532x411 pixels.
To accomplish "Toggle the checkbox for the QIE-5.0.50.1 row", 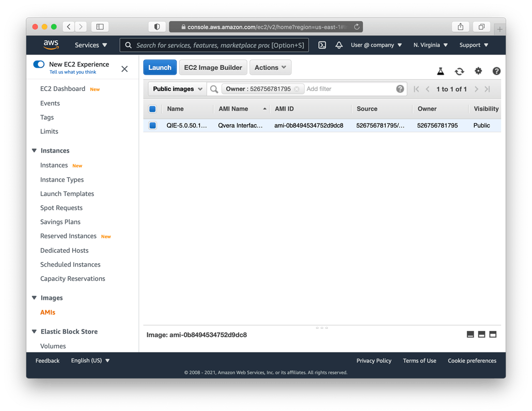I will click(153, 125).
